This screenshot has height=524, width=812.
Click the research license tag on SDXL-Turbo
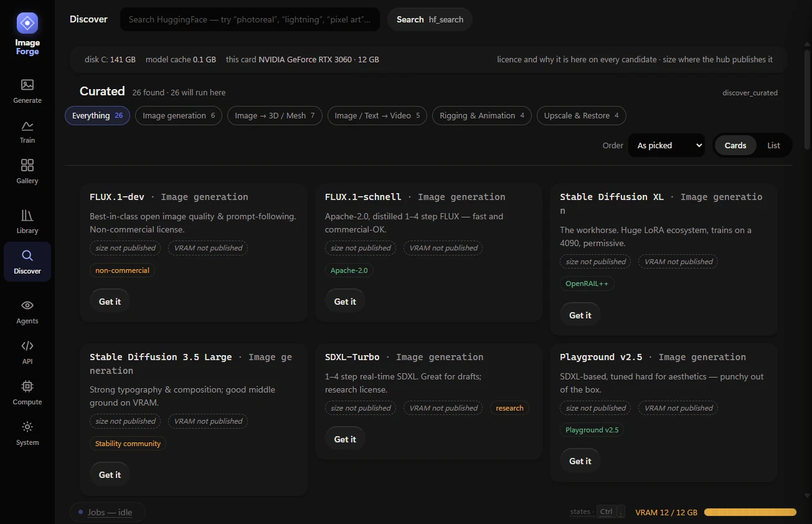pos(509,408)
